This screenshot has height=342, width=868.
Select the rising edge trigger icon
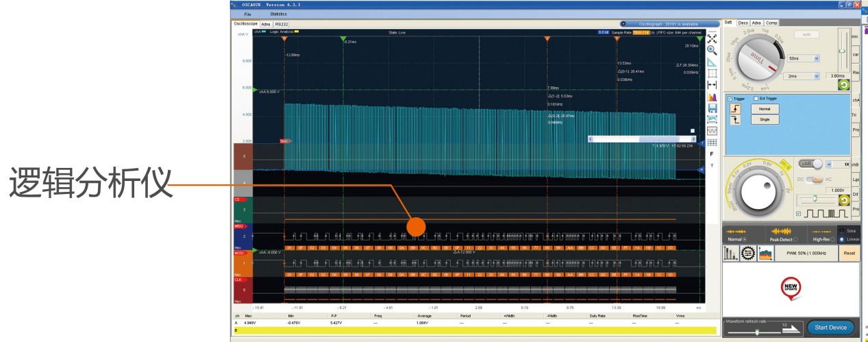tap(736, 108)
